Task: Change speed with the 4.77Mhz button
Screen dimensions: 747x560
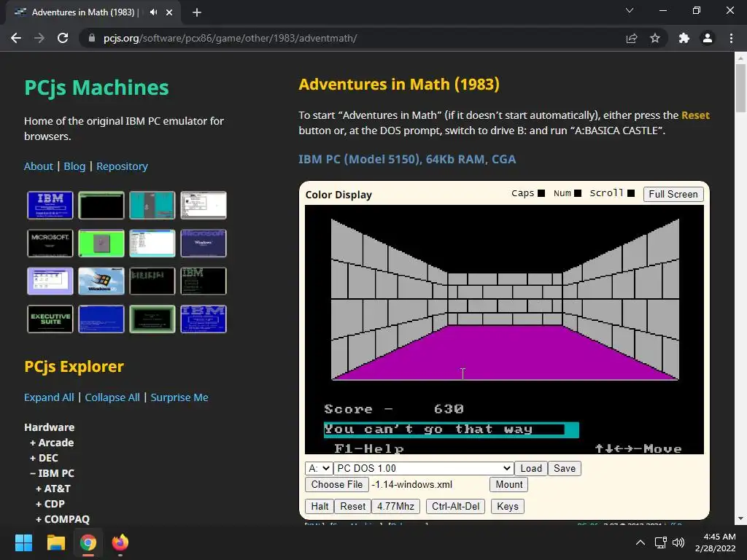Action: [x=395, y=507]
